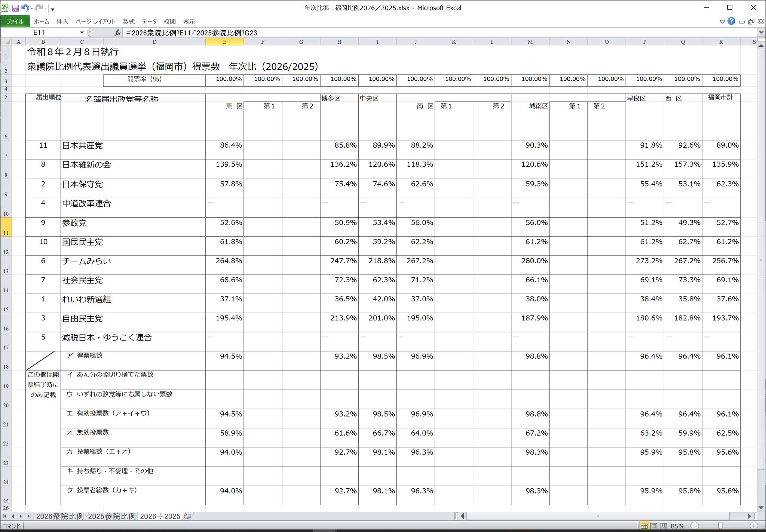
Task: Click the Save icon in quick access toolbar
Action: (x=15, y=8)
